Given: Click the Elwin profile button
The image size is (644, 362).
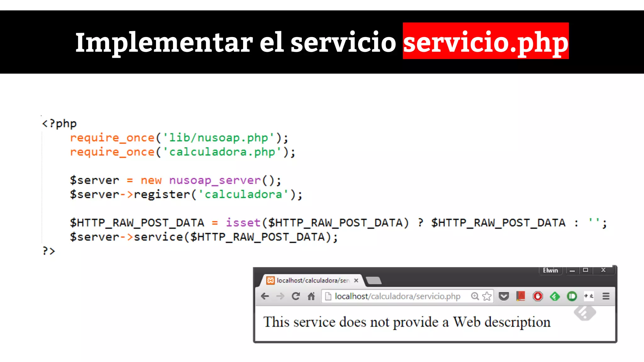Looking at the screenshot, I should point(550,270).
